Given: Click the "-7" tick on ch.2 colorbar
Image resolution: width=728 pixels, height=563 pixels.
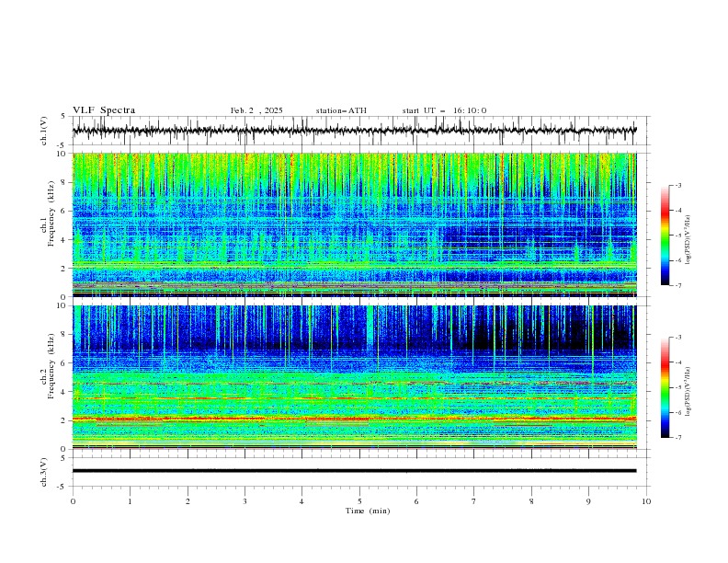Looking at the screenshot, I should pos(678,438).
